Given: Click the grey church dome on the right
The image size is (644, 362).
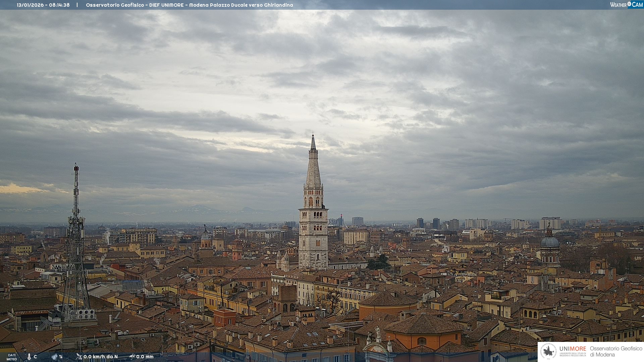Looking at the screenshot, I should [549, 241].
